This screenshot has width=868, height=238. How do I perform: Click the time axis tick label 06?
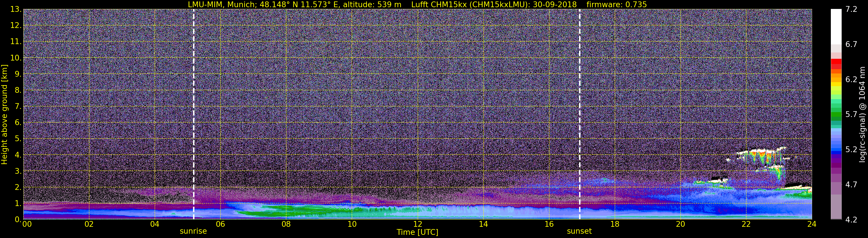tap(220, 224)
